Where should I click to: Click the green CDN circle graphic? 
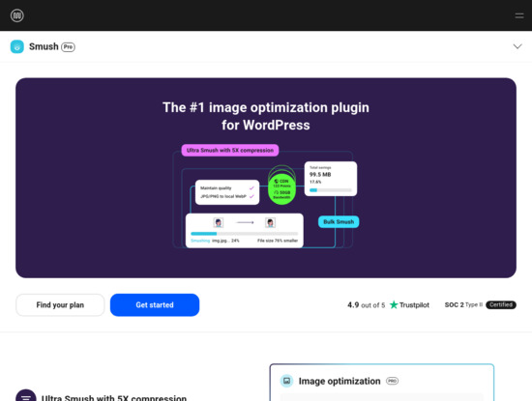pos(281,188)
